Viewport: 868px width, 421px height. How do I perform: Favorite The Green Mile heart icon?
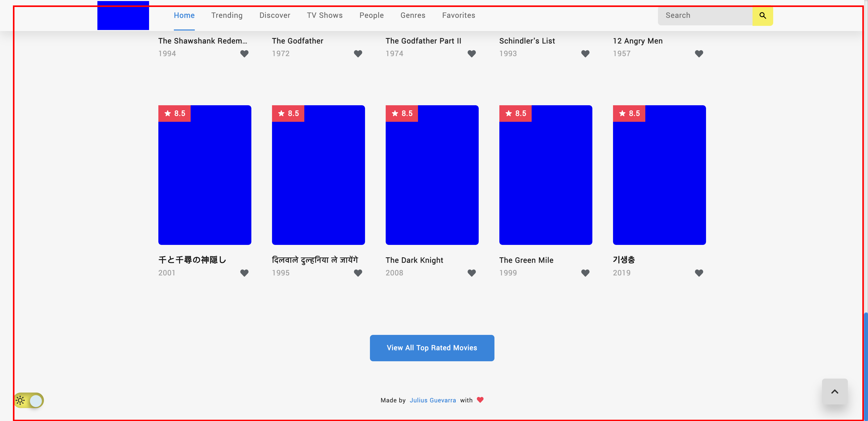point(585,273)
